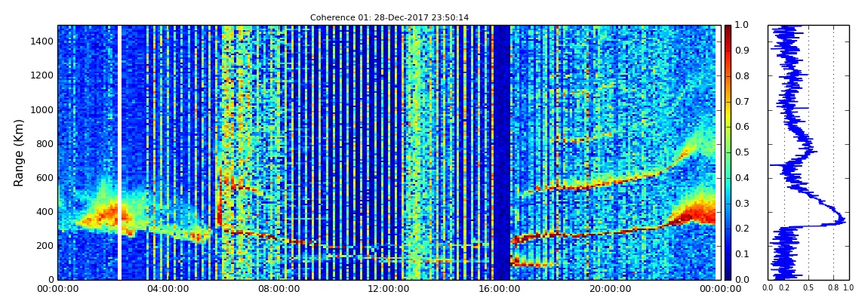Click the profile plot's 0.2 x-axis label
This screenshot has height=307, width=868.
pos(784,287)
